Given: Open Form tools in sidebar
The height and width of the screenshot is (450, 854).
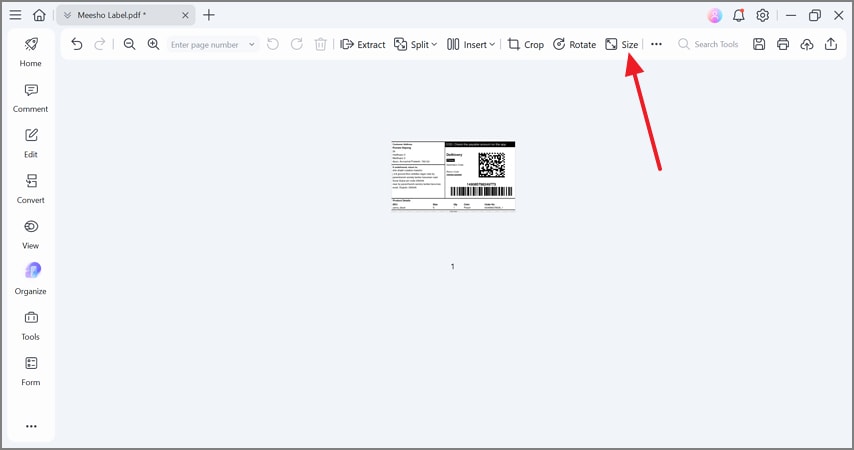Looking at the screenshot, I should pos(30,372).
